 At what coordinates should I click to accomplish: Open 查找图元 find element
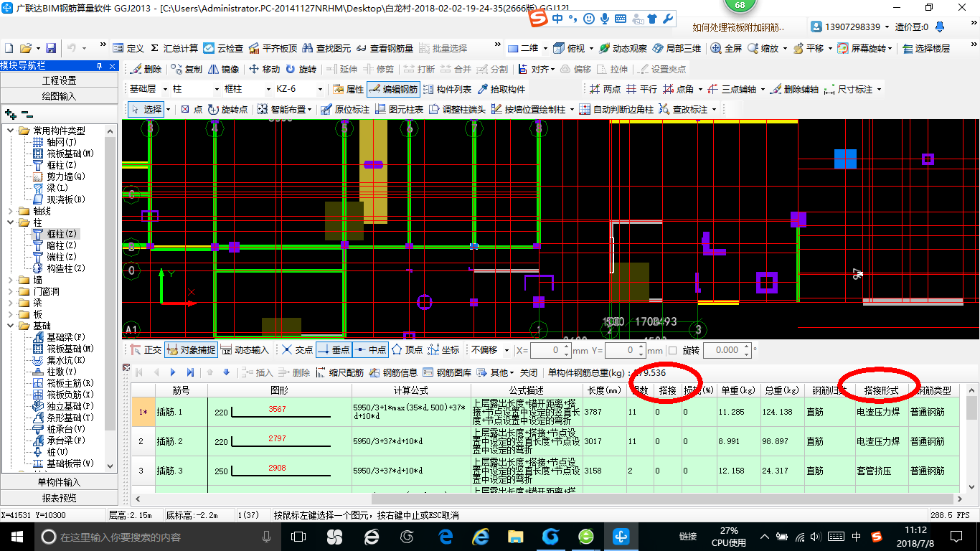(326, 48)
